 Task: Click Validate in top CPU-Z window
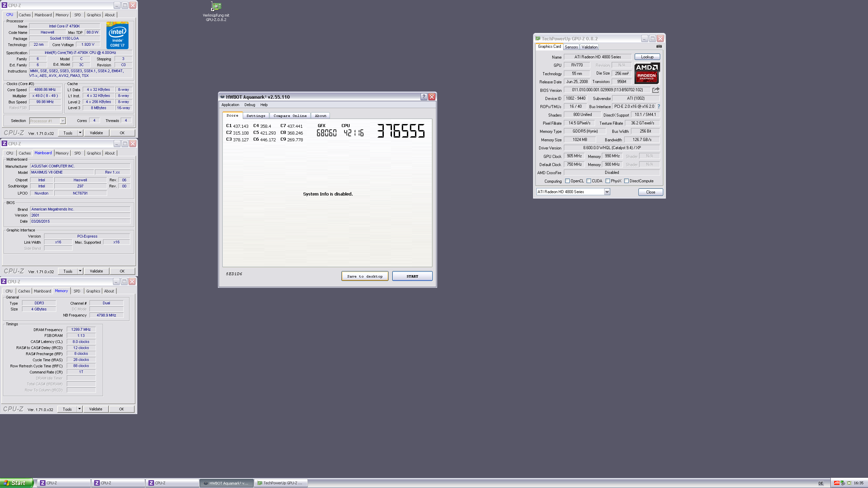tap(96, 133)
